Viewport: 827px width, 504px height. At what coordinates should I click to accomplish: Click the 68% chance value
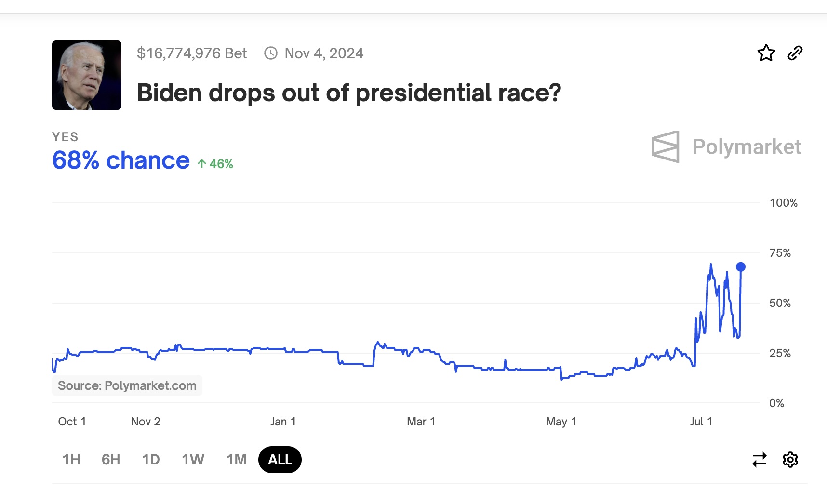[x=121, y=160]
